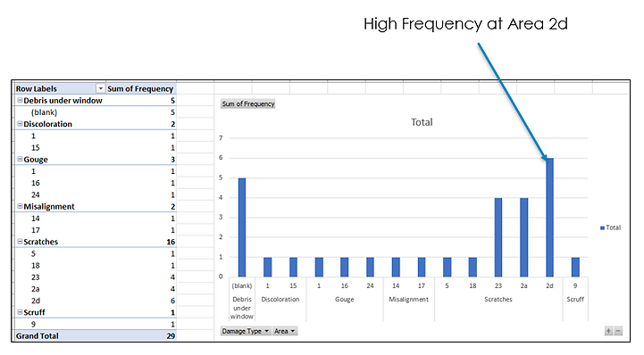The width and height of the screenshot is (644, 355).
Task: Select the Grand Total value 29
Action: tap(171, 335)
